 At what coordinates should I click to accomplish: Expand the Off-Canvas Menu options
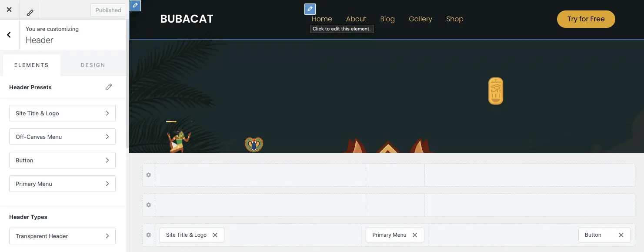coord(62,137)
